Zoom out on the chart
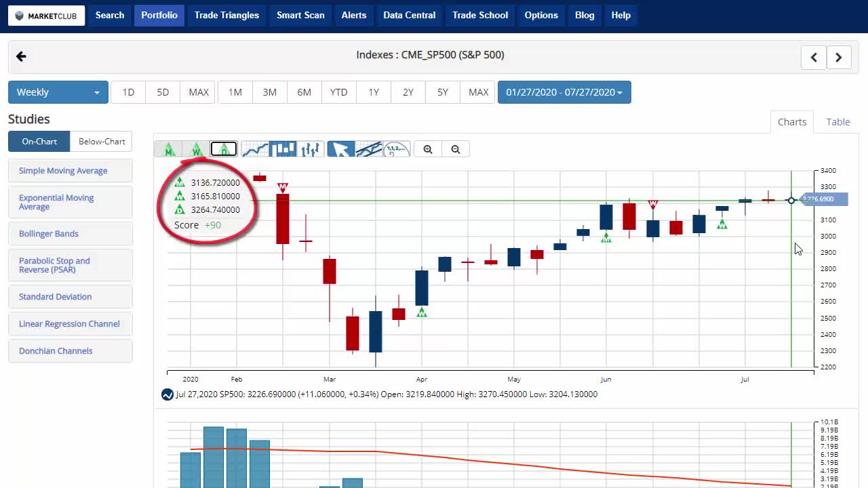The image size is (868, 488). (456, 149)
